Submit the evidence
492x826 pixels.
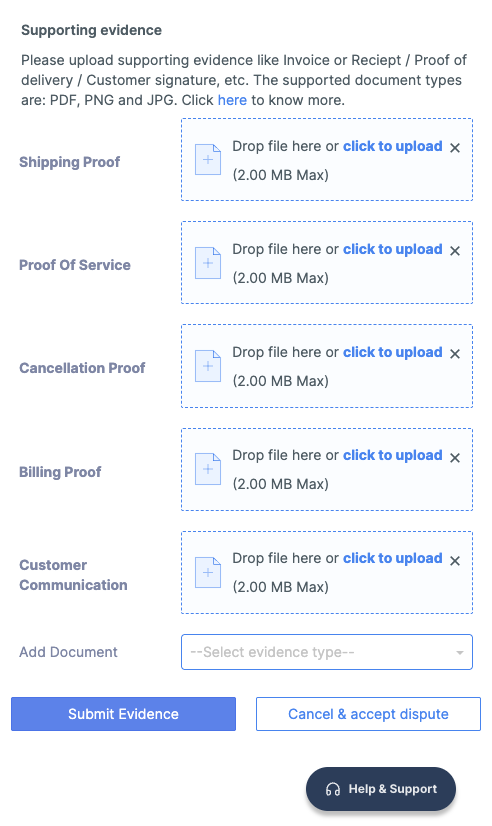pos(123,714)
